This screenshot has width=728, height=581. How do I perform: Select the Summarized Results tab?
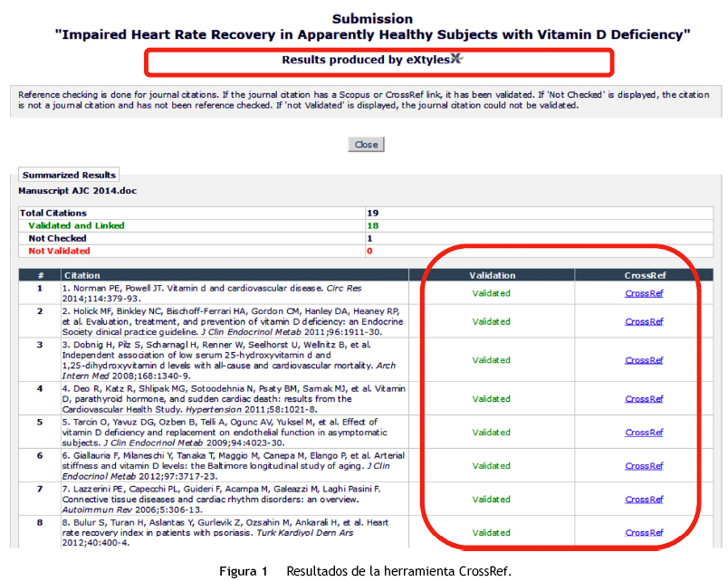pyautogui.click(x=69, y=175)
